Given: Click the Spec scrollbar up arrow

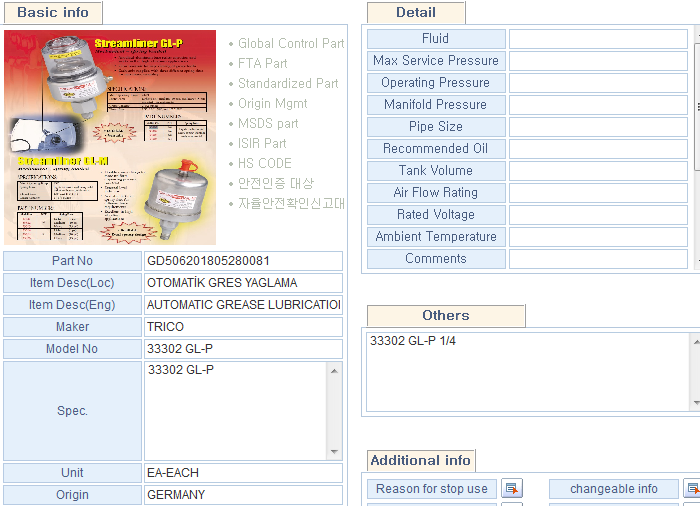Looking at the screenshot, I should [334, 371].
